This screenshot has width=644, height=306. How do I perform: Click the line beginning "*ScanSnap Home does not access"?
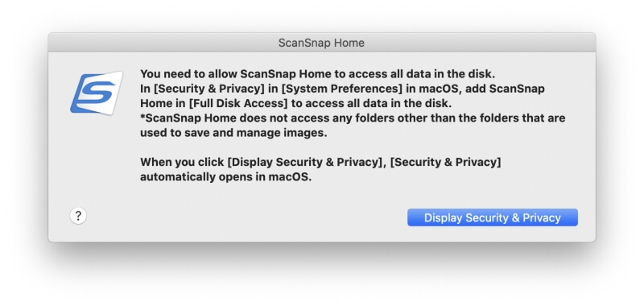coord(353,118)
